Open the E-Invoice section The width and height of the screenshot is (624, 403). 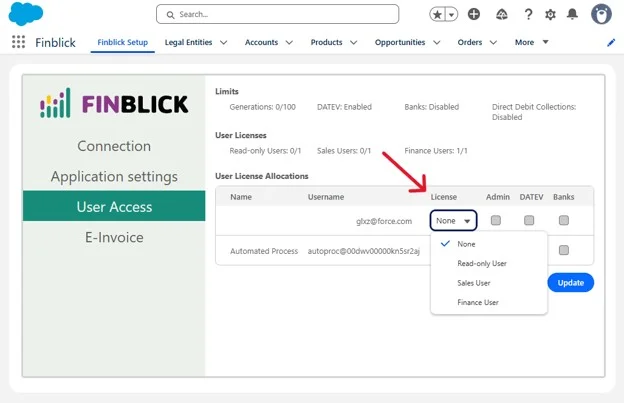114,237
